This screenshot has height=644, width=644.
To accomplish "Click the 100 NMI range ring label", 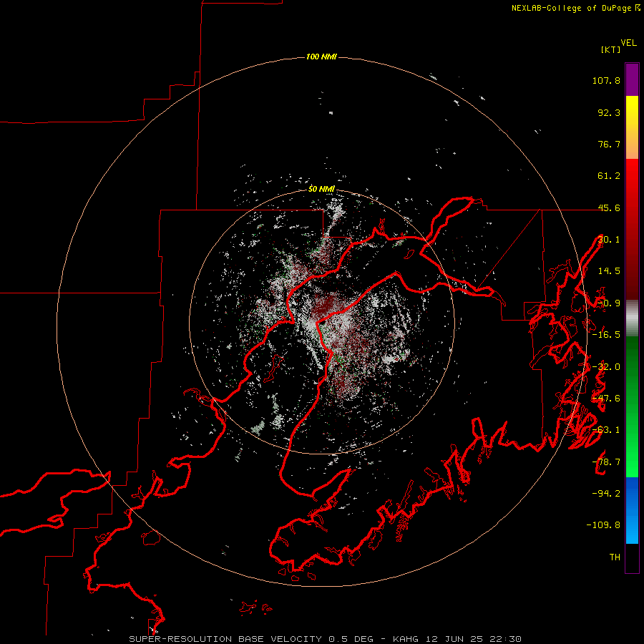I will click(321, 57).
